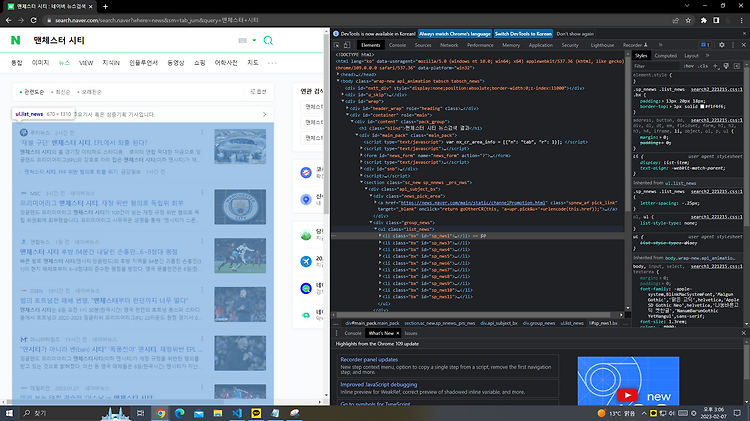Open Improved JavaScript debugging link
This screenshot has height=421, width=750.
point(378,384)
